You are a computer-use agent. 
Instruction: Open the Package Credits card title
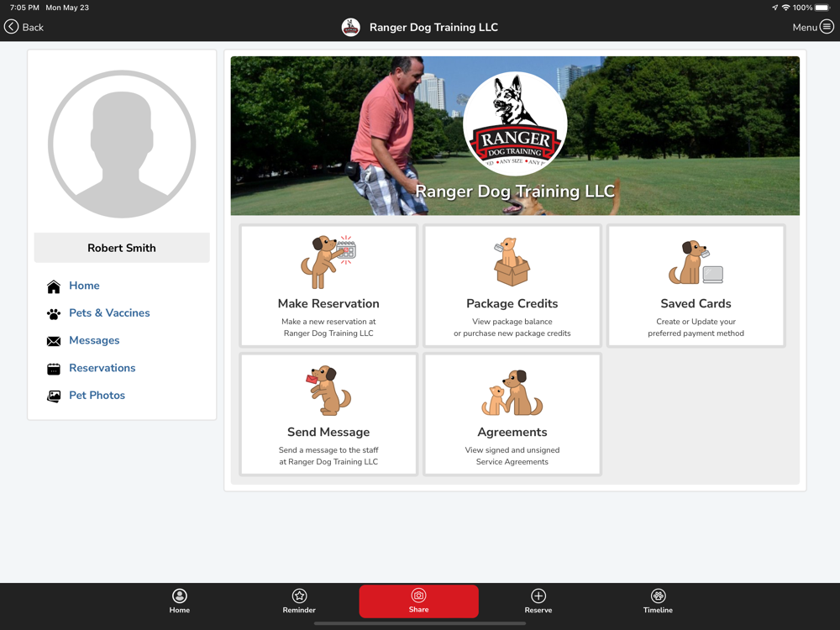512,304
